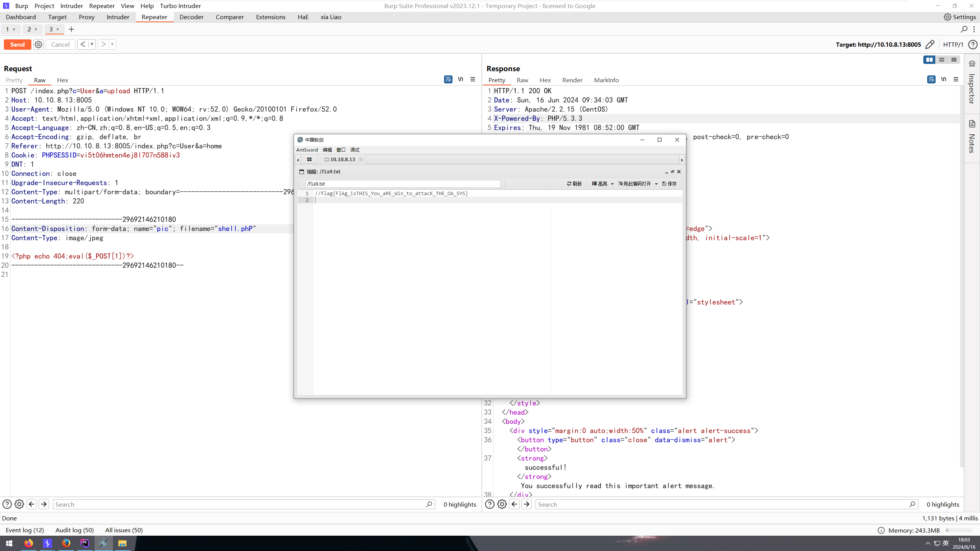Click the AntSword home grid tab icon
This screenshot has width=980, height=551.
(309, 159)
